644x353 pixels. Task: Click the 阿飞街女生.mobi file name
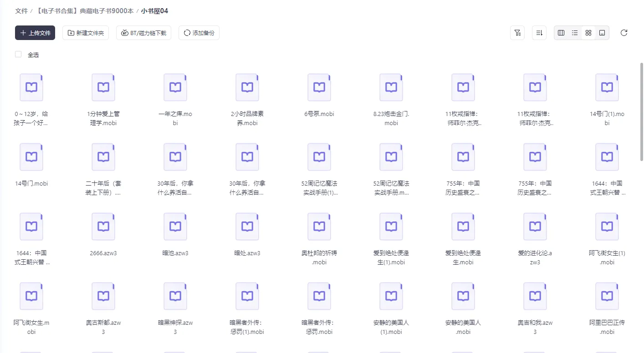tap(31, 327)
